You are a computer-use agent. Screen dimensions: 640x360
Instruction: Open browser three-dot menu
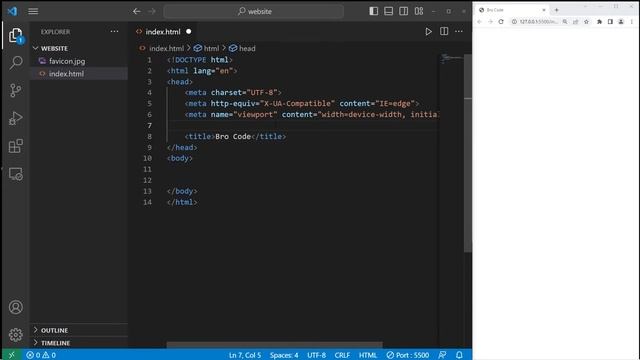[632, 22]
